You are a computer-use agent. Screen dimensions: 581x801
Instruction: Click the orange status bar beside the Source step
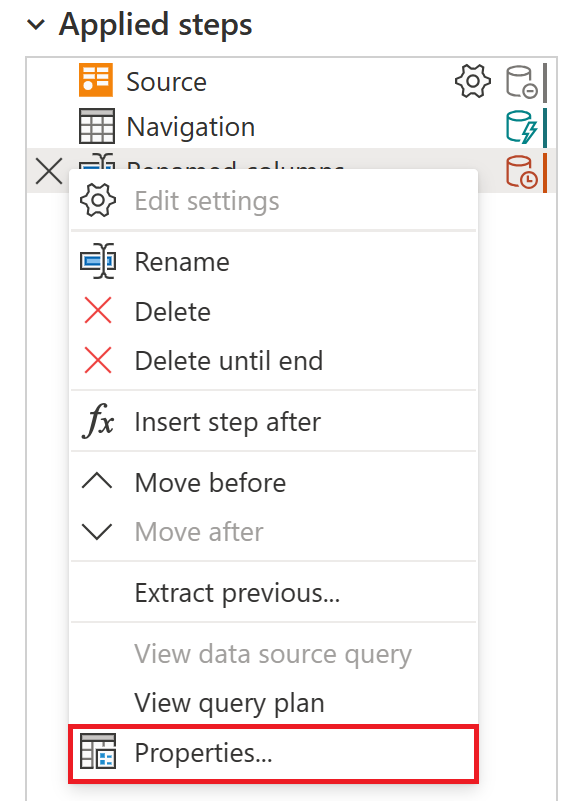tap(545, 82)
